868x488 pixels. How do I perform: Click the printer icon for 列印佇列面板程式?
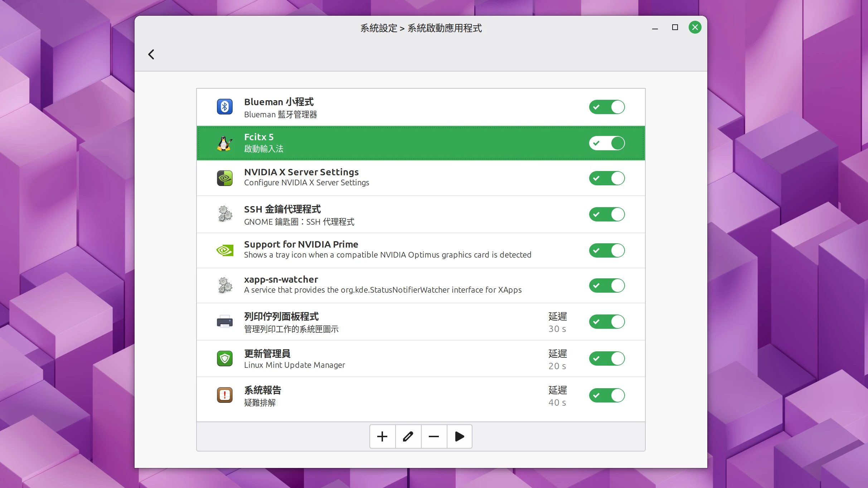point(224,322)
